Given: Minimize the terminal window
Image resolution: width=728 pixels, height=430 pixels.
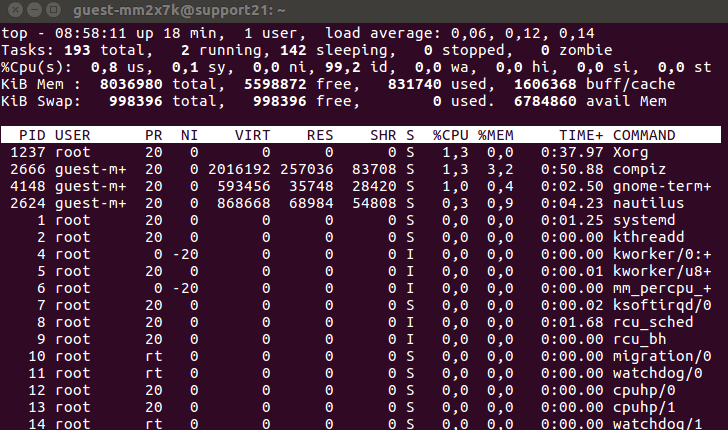Looking at the screenshot, I should (31, 10).
